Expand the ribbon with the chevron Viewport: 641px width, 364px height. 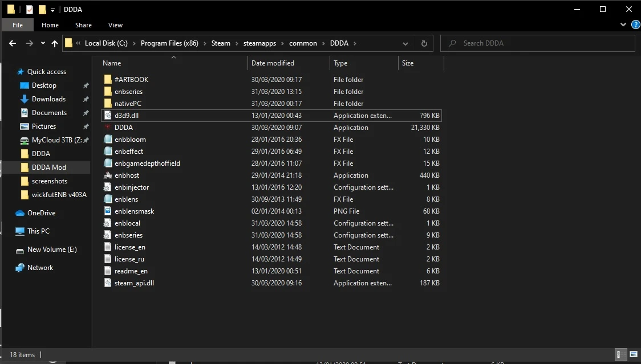(x=623, y=24)
